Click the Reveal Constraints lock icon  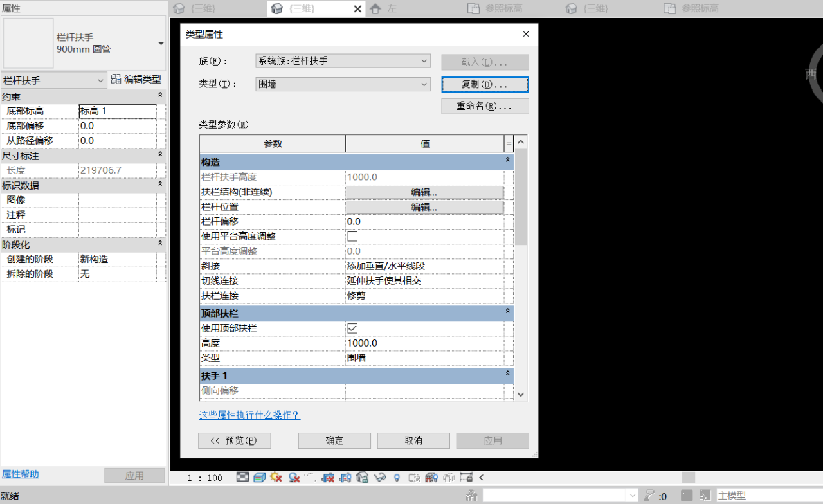click(x=466, y=477)
